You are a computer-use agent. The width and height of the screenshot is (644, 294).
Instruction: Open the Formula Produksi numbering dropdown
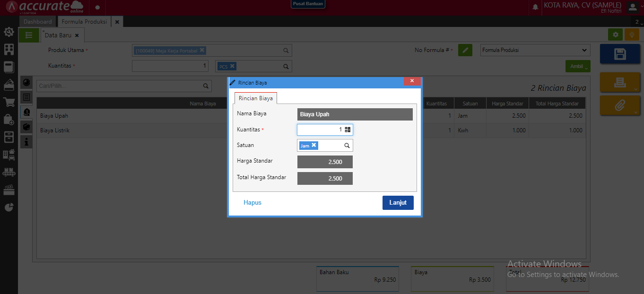535,50
